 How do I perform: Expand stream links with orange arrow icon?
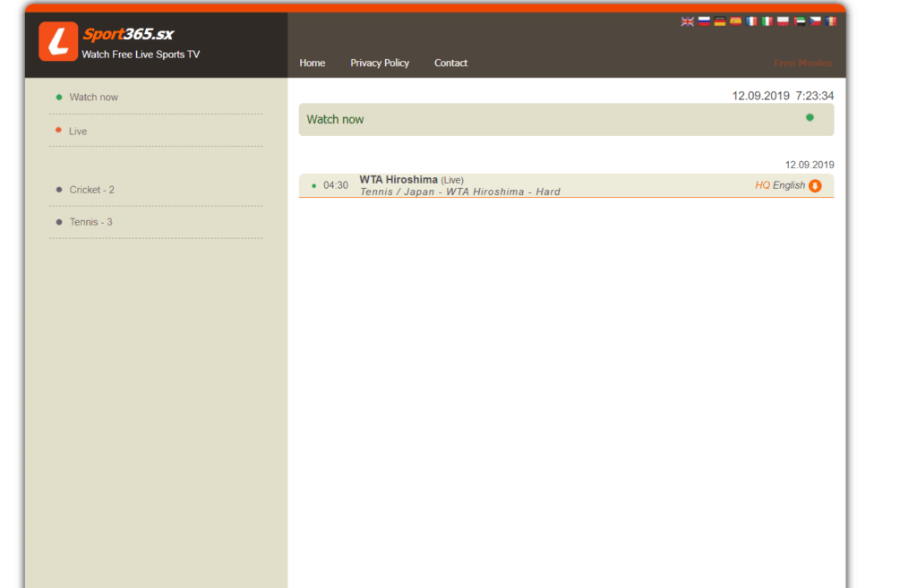[815, 185]
